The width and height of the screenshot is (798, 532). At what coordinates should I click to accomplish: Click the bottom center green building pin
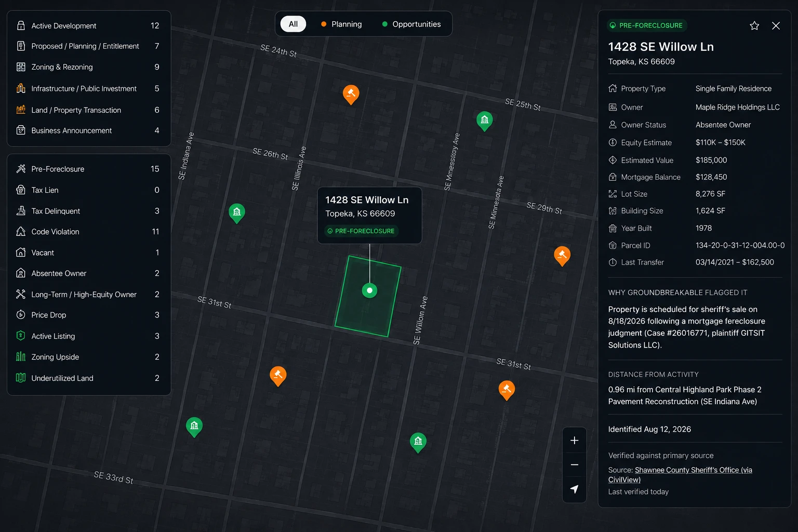point(418,443)
